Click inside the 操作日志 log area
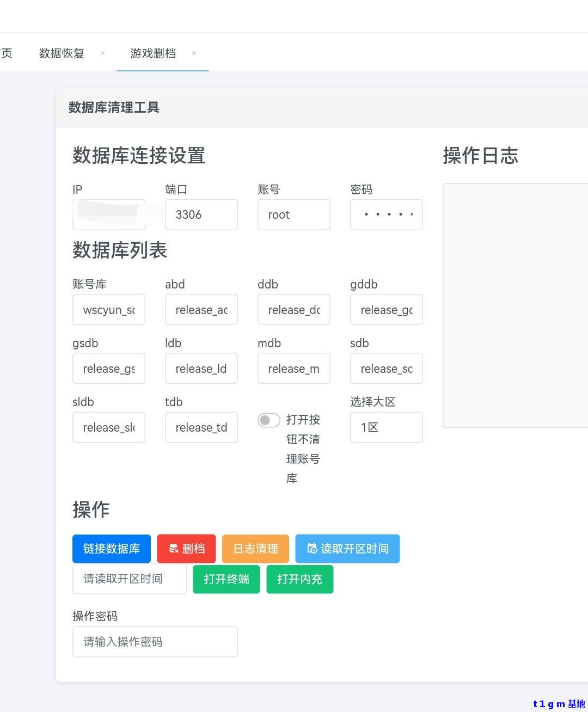This screenshot has width=588, height=712. [514, 305]
